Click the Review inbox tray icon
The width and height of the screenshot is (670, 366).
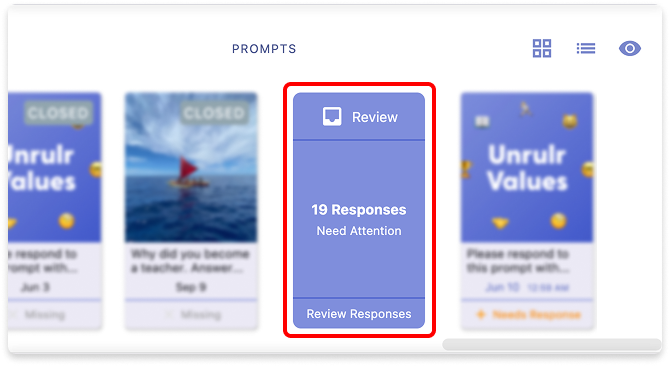332,117
